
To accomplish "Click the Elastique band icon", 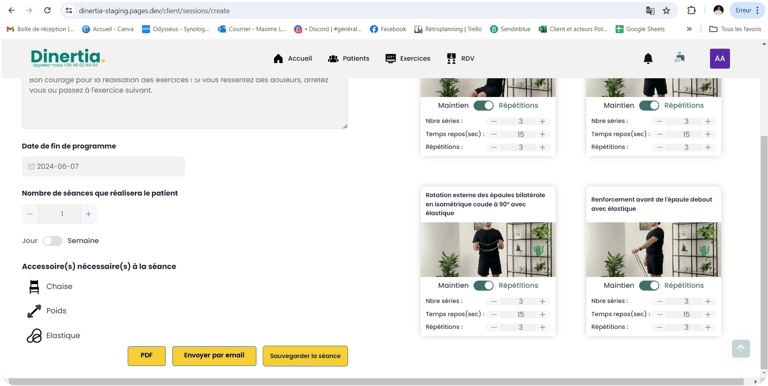I will coord(34,336).
